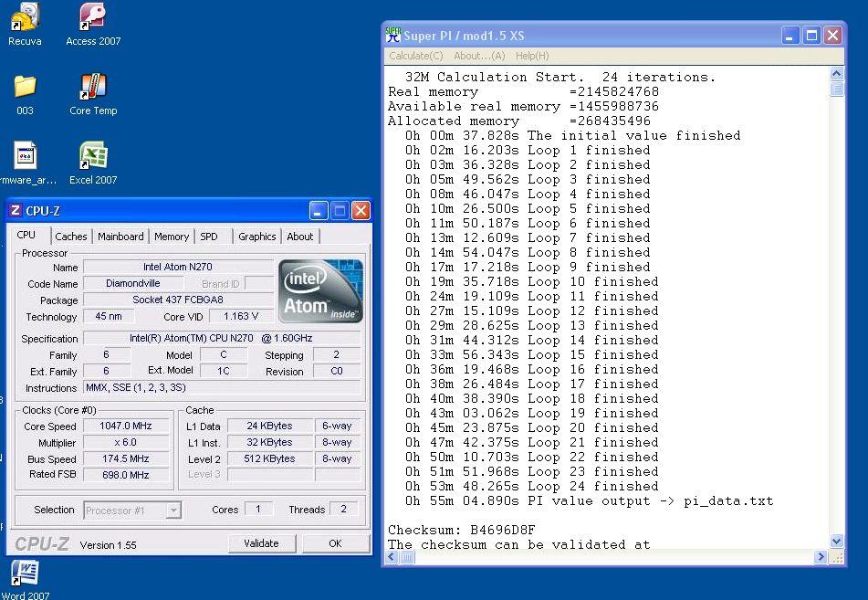Click the 698.0 MHz rated FSB value

[x=126, y=475]
